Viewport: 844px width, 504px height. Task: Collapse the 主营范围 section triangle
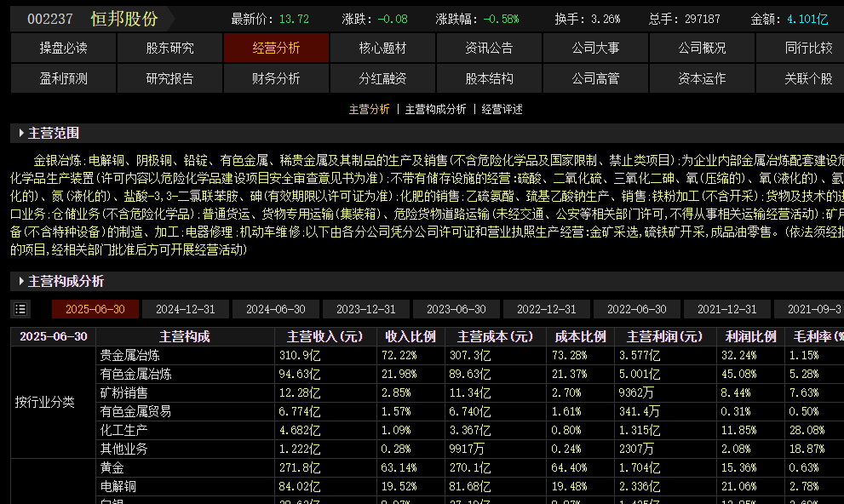click(21, 133)
